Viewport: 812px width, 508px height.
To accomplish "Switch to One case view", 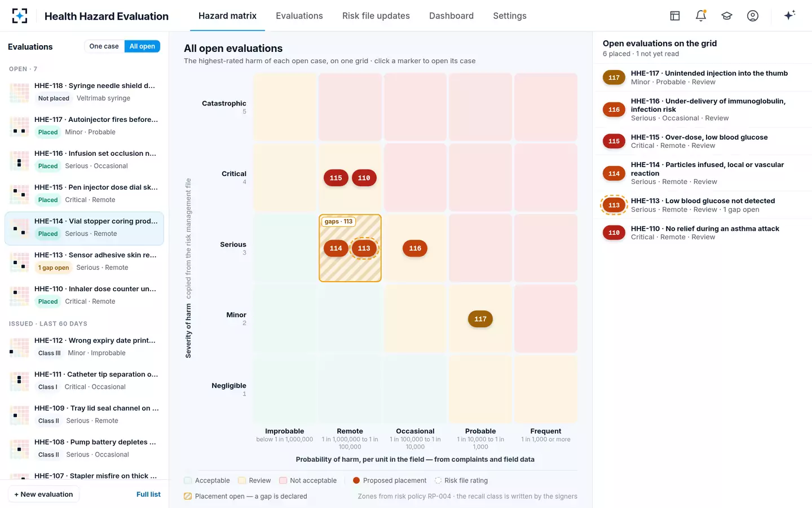I will tap(104, 46).
